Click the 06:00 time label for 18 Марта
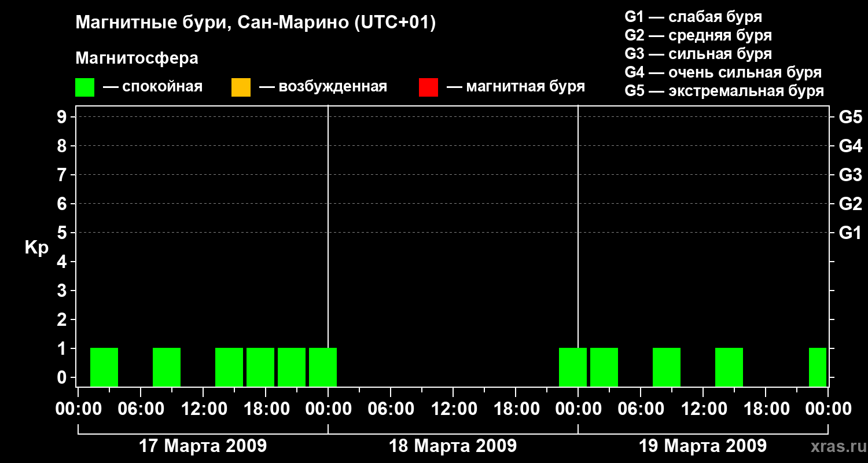Screen dimensions: 868x463 (x=391, y=409)
